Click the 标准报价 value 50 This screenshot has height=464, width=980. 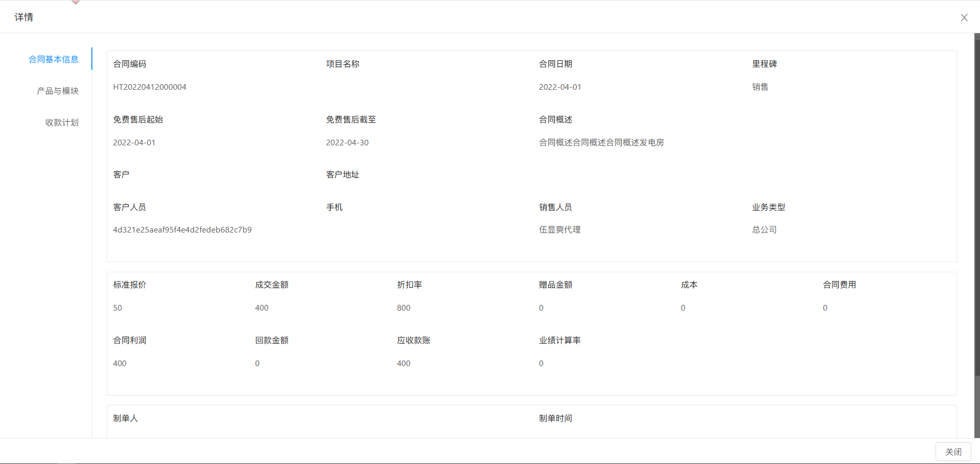(x=117, y=308)
